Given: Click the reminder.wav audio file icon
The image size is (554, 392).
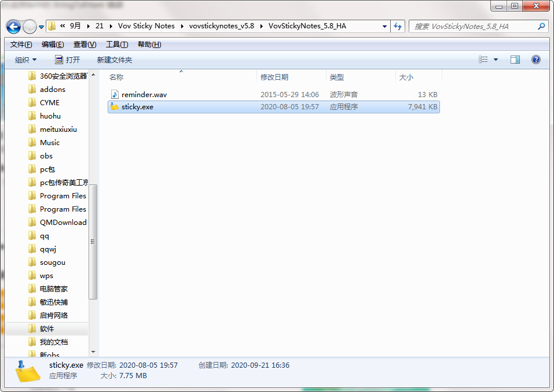Looking at the screenshot, I should tap(115, 95).
